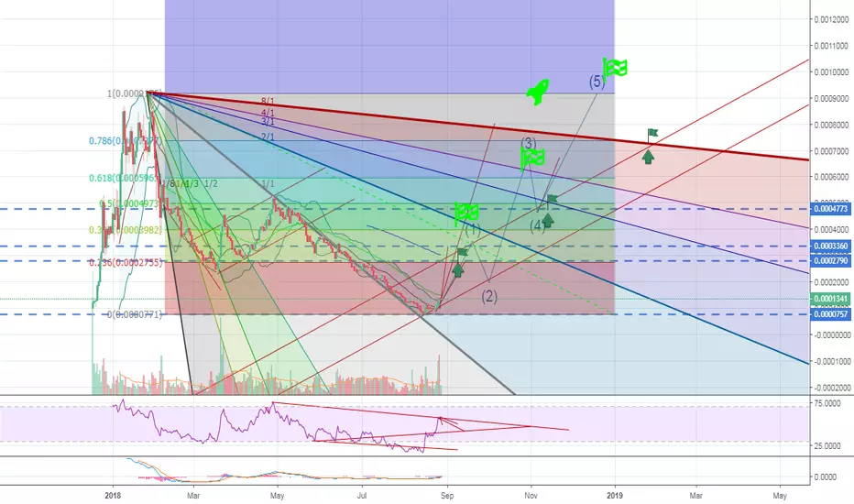Image resolution: width=854 pixels, height=504 pixels.
Task: Select the 0.0002790 price label
Action: click(830, 261)
